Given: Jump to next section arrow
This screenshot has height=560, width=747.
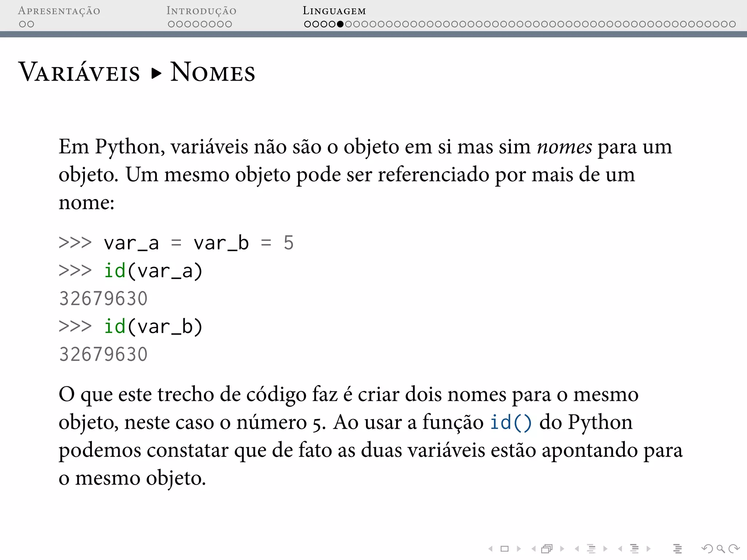Looking at the screenshot, I should pyautogui.click(x=649, y=548).
